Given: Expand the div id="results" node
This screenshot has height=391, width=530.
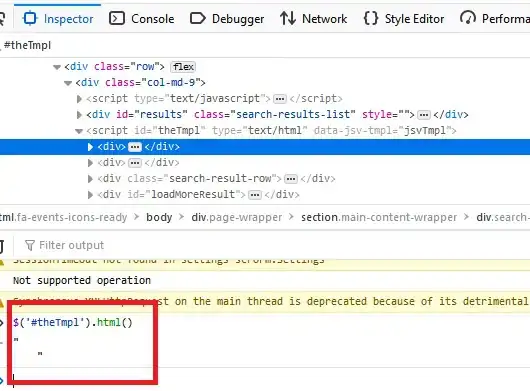Looking at the screenshot, I should pyautogui.click(x=79, y=115).
